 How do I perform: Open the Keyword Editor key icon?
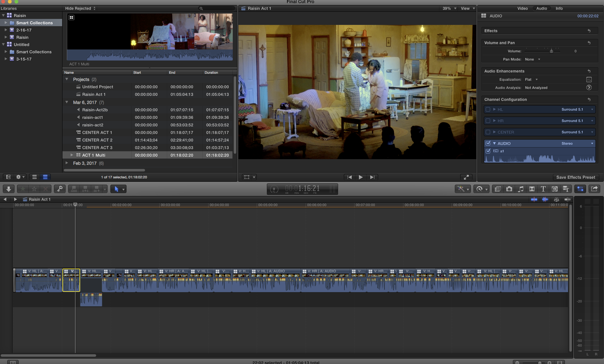tap(59, 189)
